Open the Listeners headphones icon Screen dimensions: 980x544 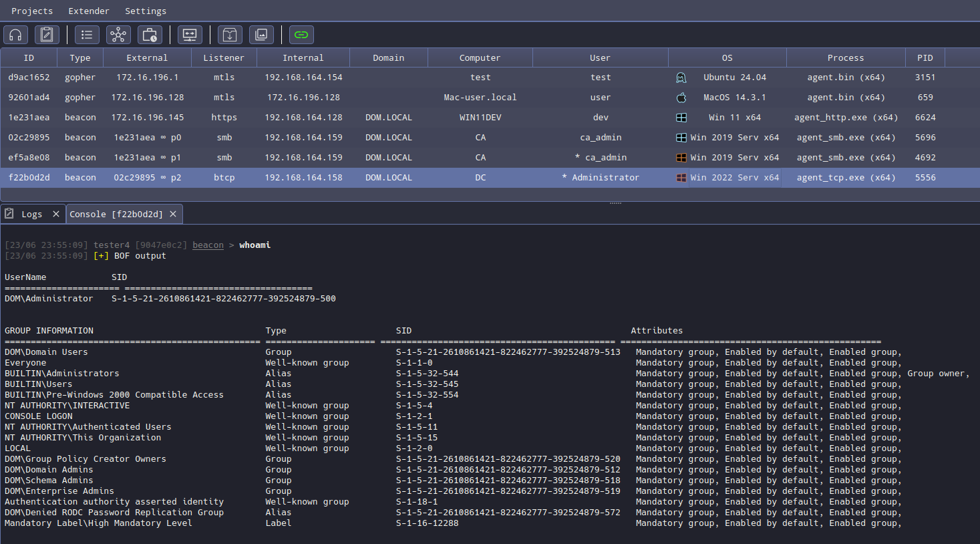[x=15, y=35]
